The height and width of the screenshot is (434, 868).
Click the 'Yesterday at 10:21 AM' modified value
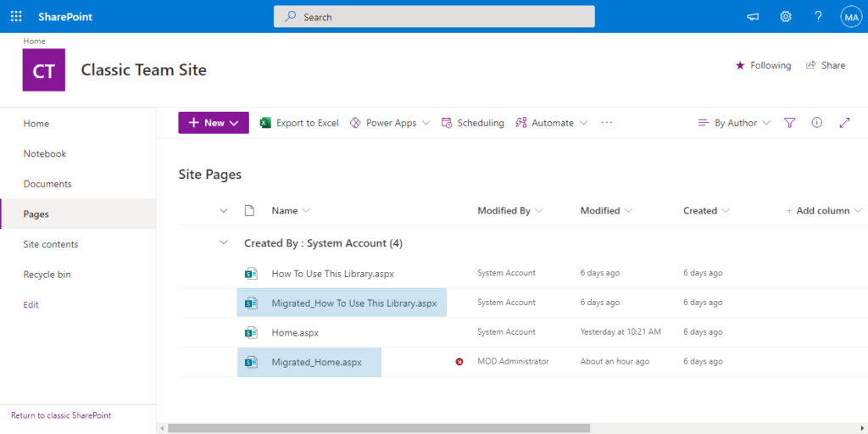[620, 332]
